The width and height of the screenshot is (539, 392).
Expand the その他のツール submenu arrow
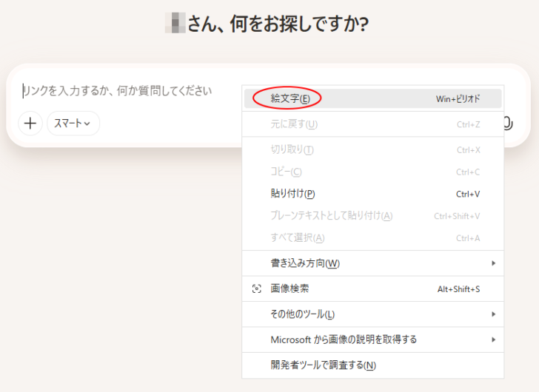click(493, 314)
